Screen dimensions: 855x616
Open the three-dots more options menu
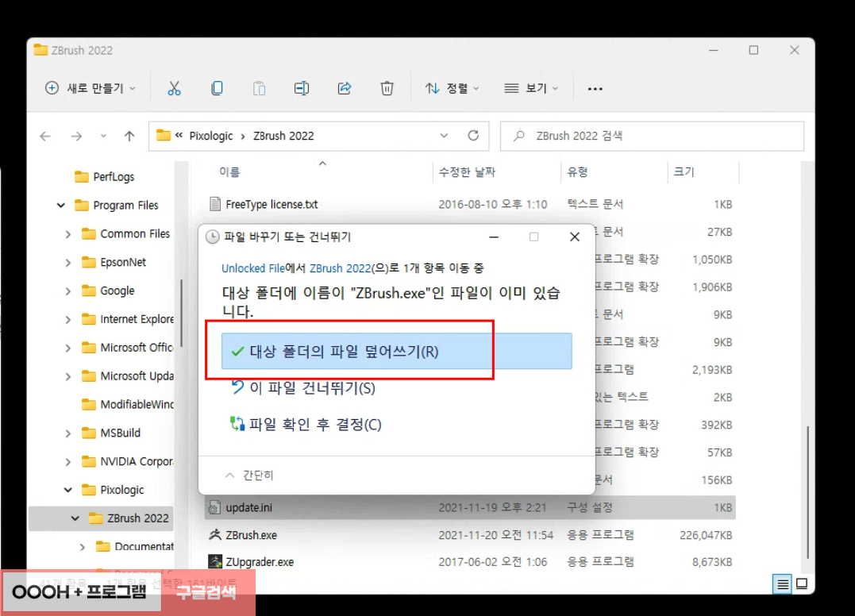595,89
